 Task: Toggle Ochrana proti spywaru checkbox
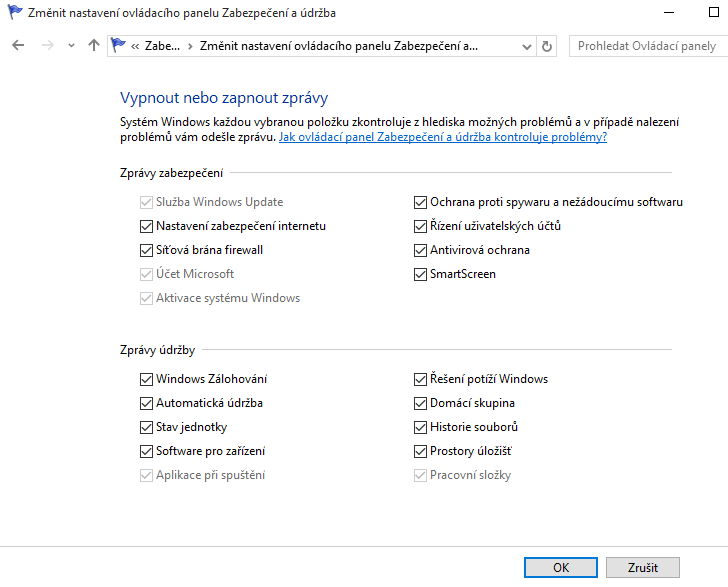click(420, 202)
